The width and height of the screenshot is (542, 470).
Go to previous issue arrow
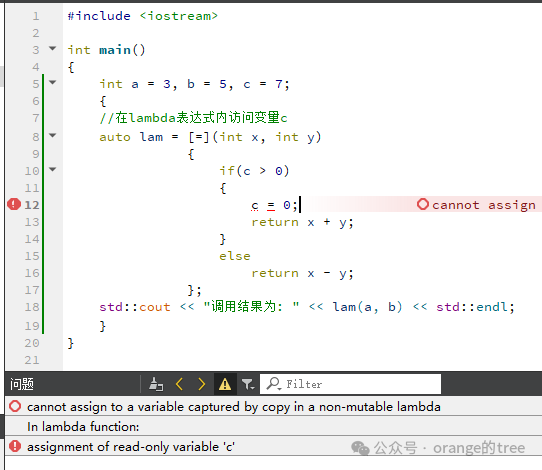(179, 384)
